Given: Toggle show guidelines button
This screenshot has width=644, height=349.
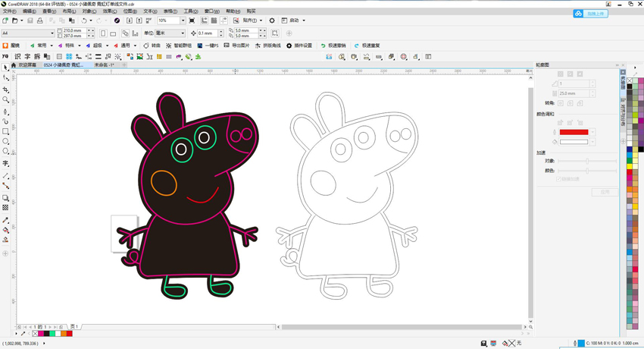Looking at the screenshot, I should pos(224,20).
